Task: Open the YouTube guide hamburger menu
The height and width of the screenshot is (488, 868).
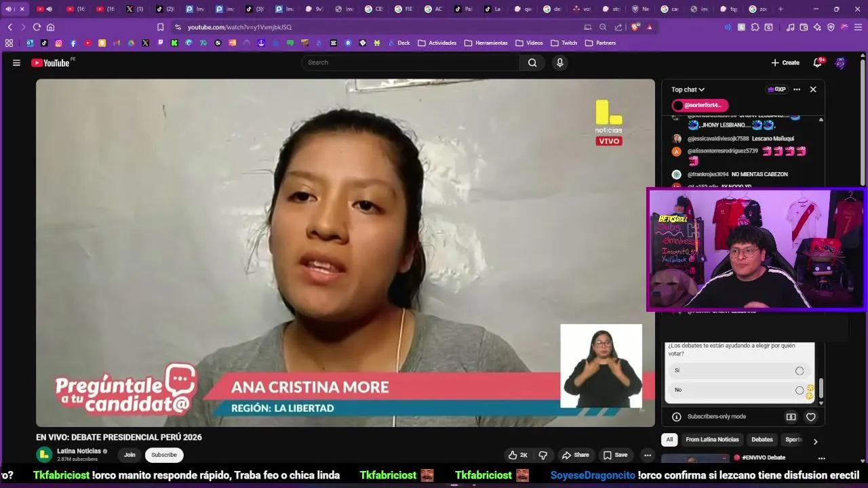Action: pyautogui.click(x=16, y=62)
